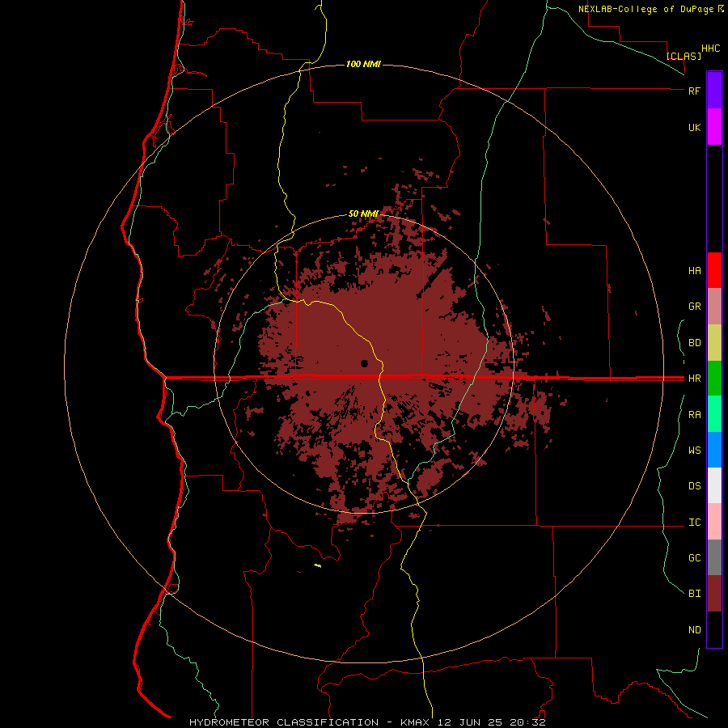This screenshot has width=728, height=728.
Task: Click the DS legend label
Action: click(694, 486)
